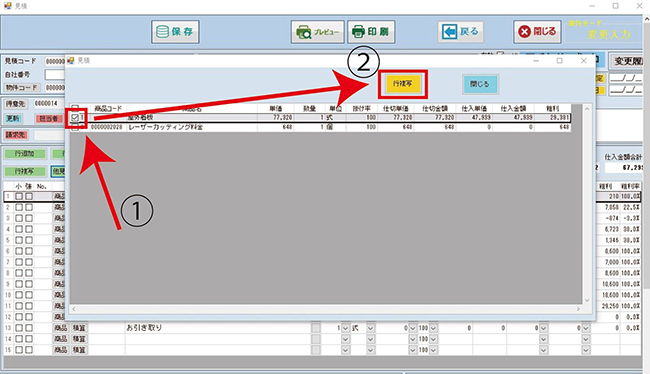Viewport: 650px width, 374px height.
Task: Click the 得意先 button
Action: tap(16, 104)
